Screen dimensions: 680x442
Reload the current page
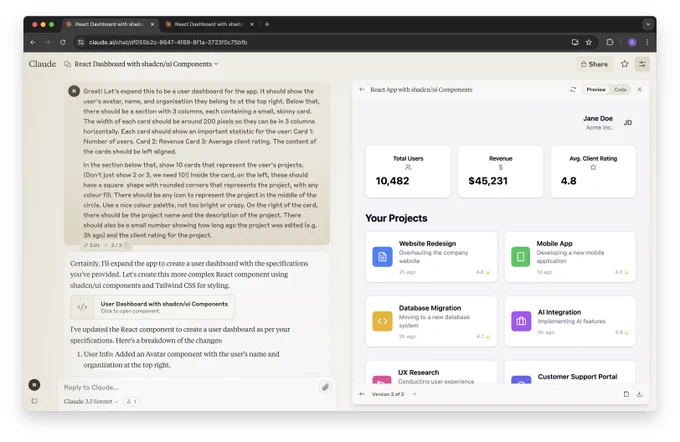coord(63,42)
